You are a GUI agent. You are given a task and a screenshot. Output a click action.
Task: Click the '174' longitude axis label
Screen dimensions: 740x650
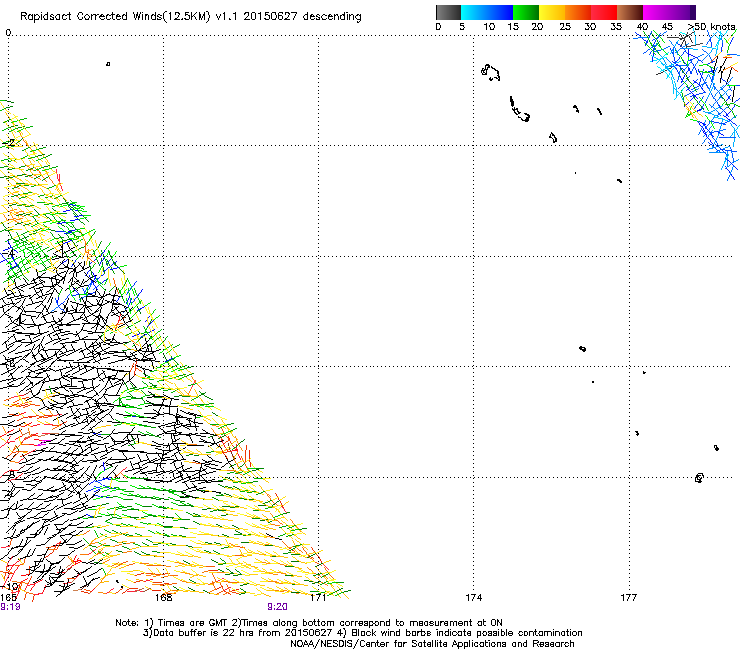click(x=474, y=598)
